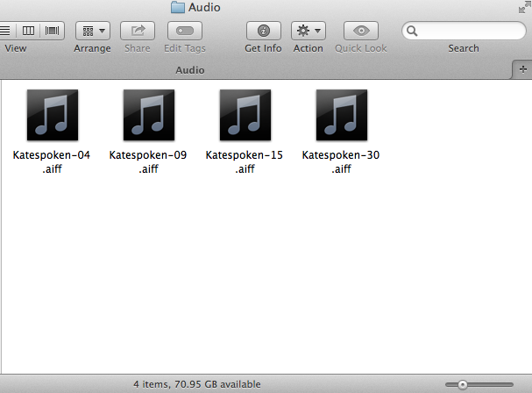Open the Arrange dropdown menu
Viewport: 532px width, 393px height.
(x=93, y=31)
